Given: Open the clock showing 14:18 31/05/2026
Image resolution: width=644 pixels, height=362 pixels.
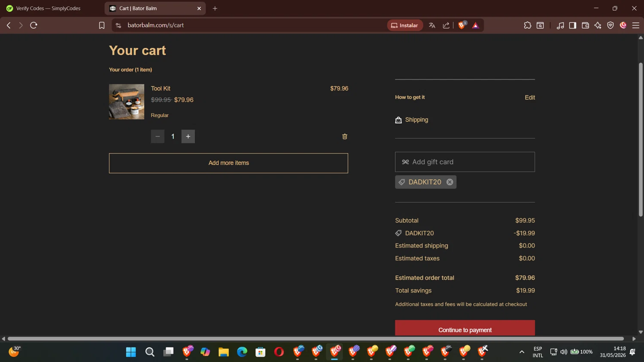Looking at the screenshot, I should click(613, 352).
